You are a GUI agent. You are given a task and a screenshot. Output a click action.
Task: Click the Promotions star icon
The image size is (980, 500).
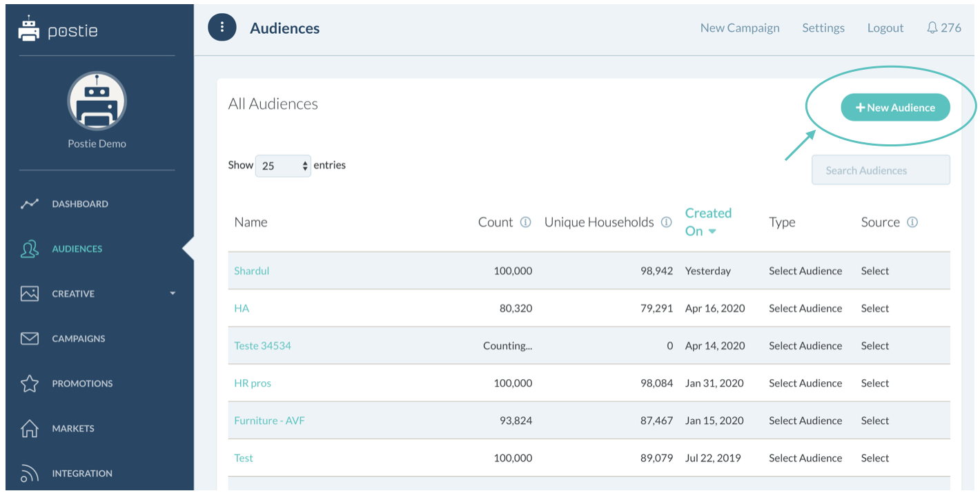[x=30, y=384]
